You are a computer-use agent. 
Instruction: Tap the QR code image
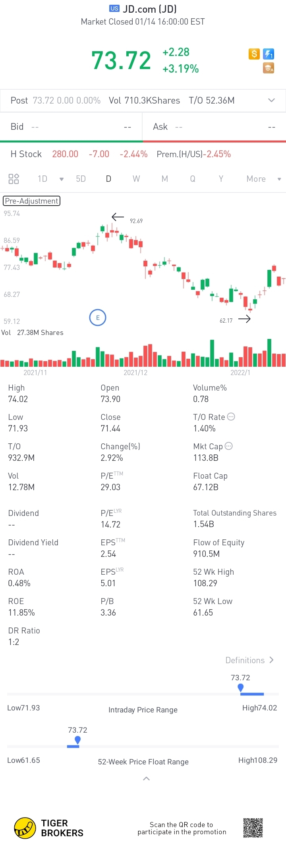253,828
